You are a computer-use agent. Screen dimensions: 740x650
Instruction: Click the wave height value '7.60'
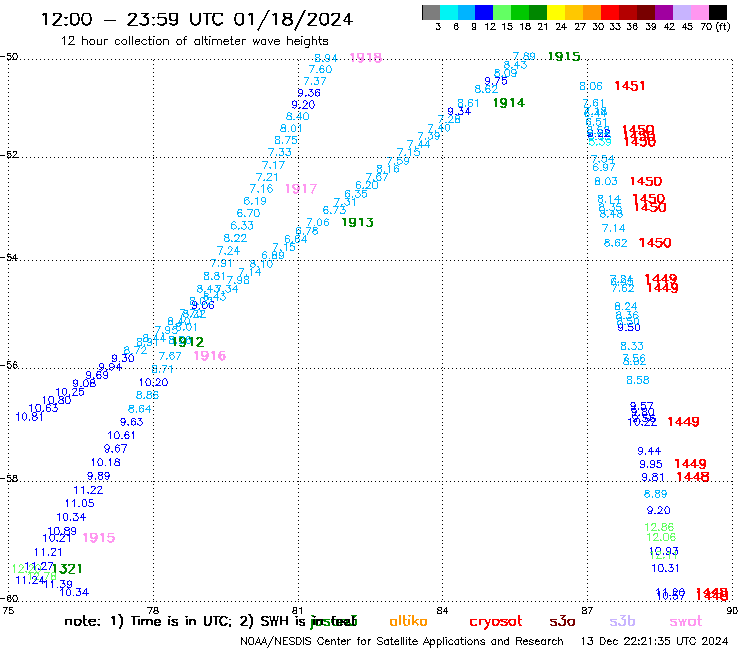320,69
